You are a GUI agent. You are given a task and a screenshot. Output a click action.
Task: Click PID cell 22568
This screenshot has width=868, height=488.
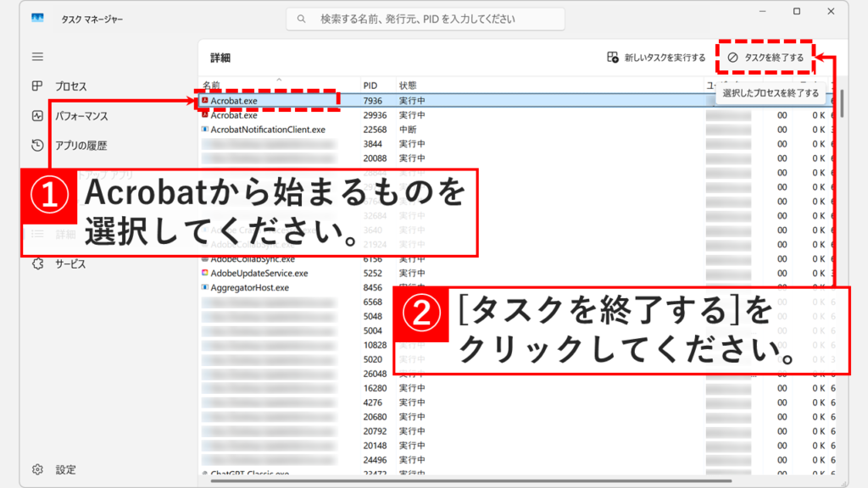coord(375,130)
